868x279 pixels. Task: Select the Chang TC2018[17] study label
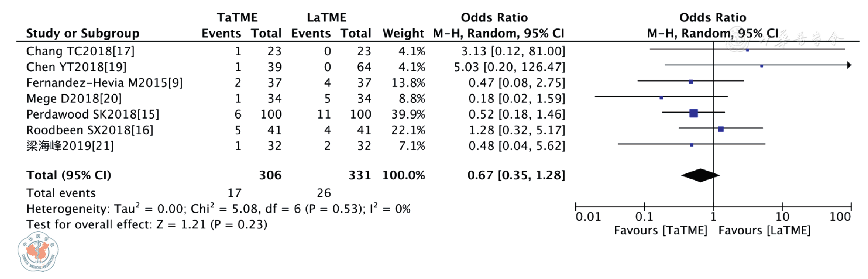click(x=80, y=51)
